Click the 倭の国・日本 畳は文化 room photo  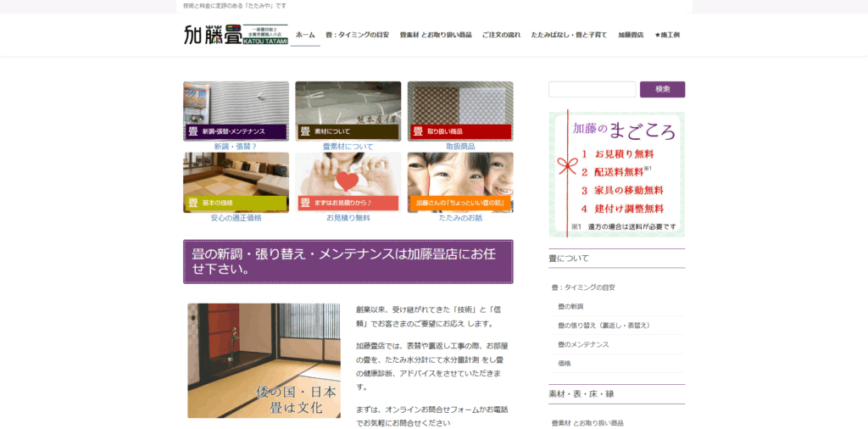(x=264, y=360)
